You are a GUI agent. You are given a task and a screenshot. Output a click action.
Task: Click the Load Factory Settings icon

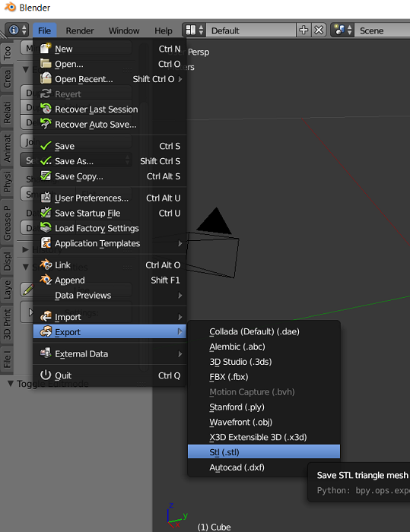coord(46,228)
